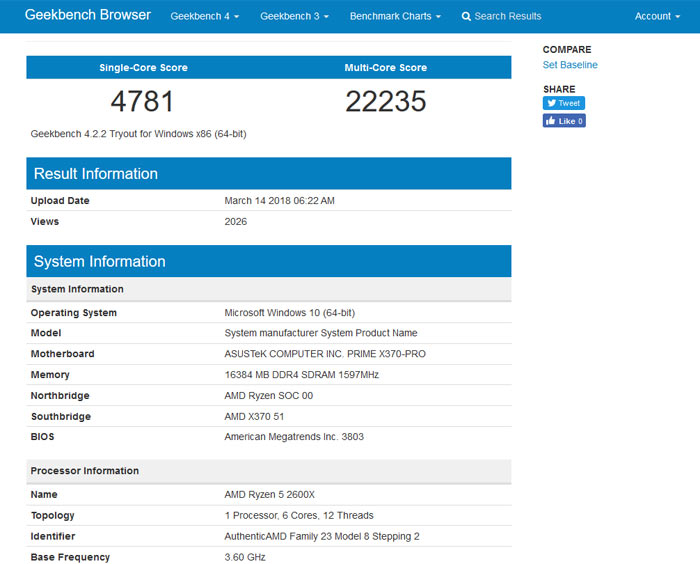Click Microsoft Windows 10 (64-bit) value
The image size is (700, 564).
(x=290, y=313)
